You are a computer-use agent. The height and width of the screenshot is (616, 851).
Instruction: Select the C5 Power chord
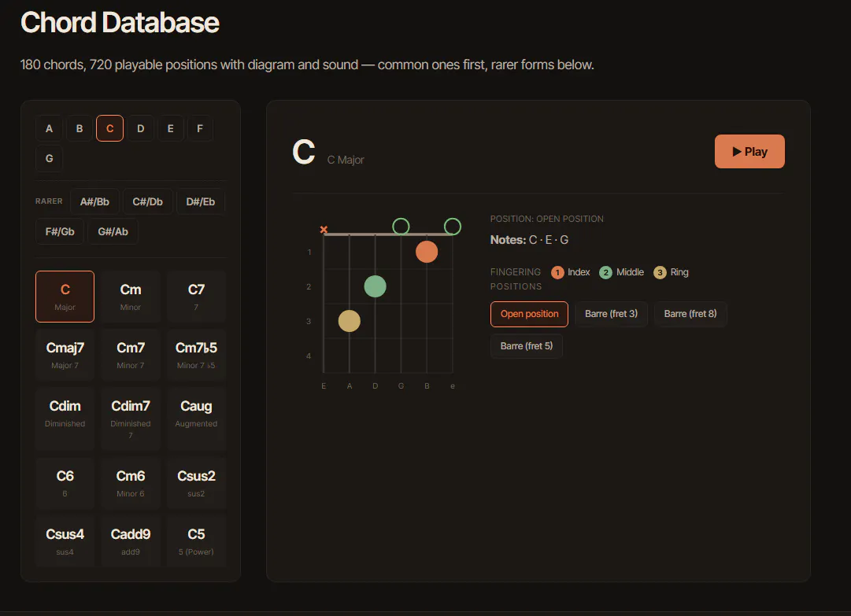click(x=196, y=541)
